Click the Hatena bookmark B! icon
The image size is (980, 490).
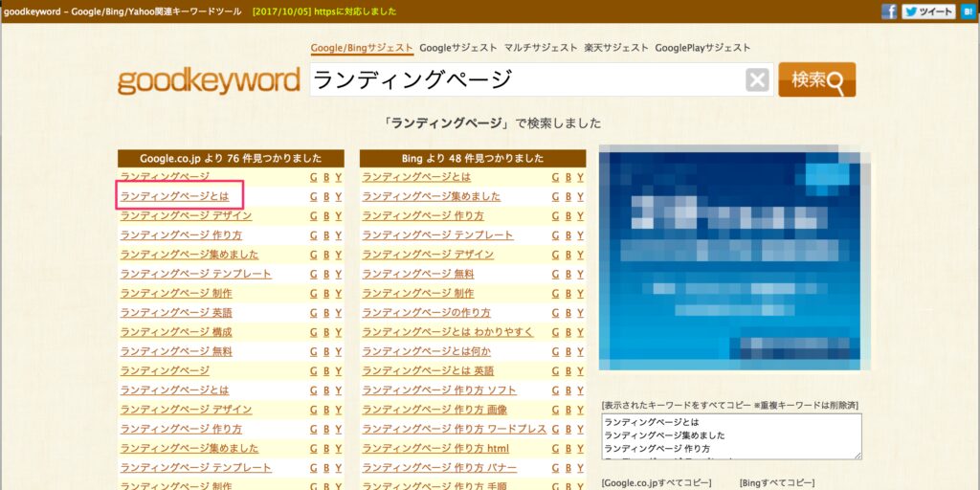tap(968, 11)
